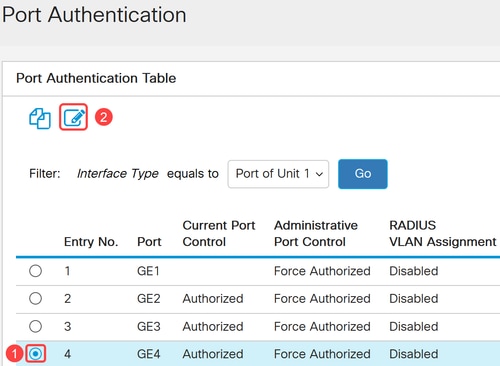This screenshot has height=366, width=500.
Task: Click Force Authorized in GE2 row
Action: pos(322,299)
